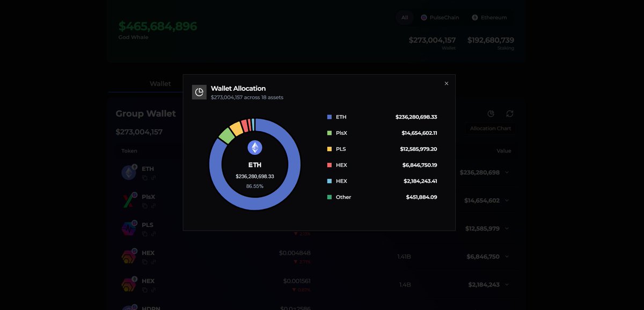
Task: Open link icon of HEX priced $0.001561
Action: click(x=153, y=290)
